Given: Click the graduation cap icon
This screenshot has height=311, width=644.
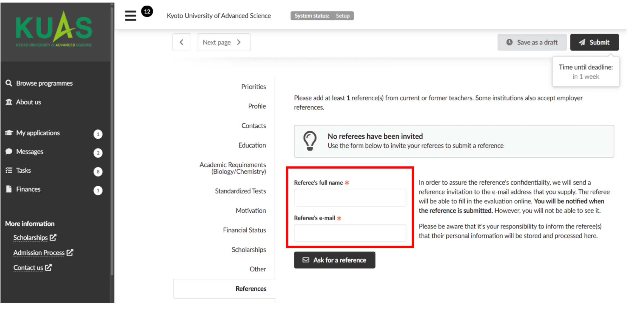Looking at the screenshot, I should click(x=9, y=133).
